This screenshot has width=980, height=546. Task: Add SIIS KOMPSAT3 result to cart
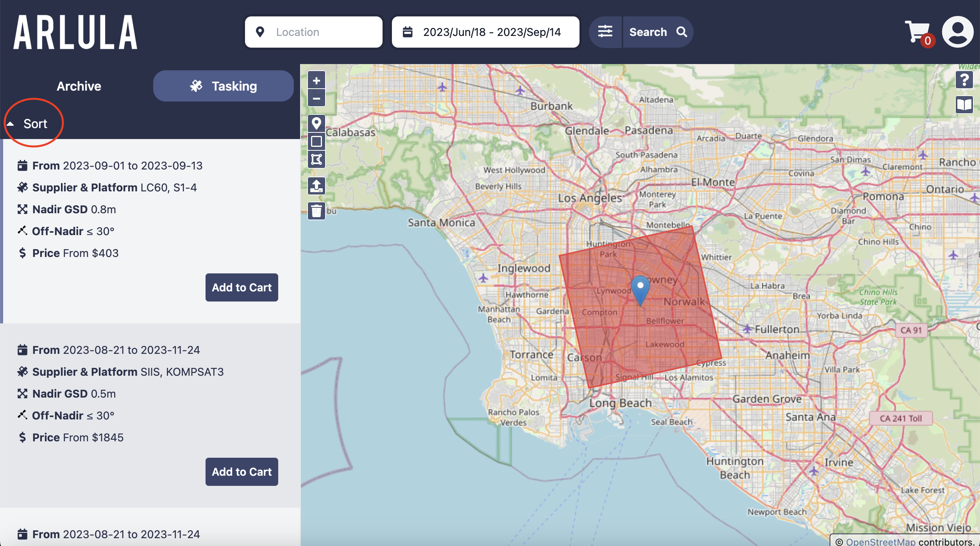point(242,472)
